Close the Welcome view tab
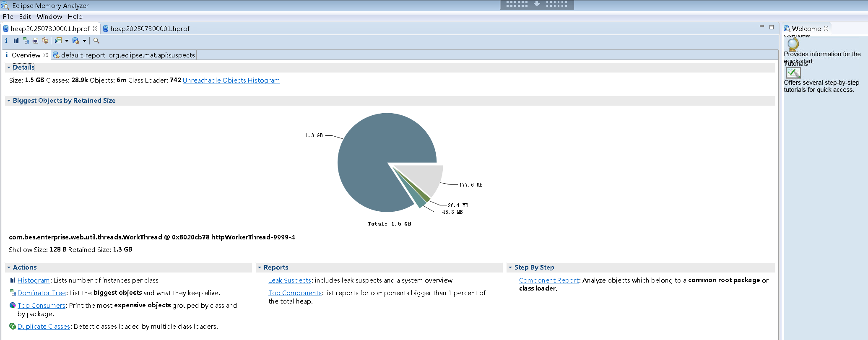 click(x=826, y=29)
